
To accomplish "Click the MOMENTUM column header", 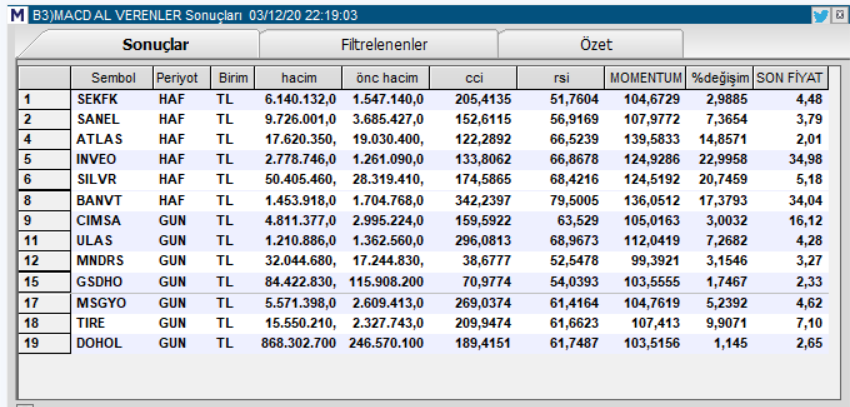I will tap(646, 78).
